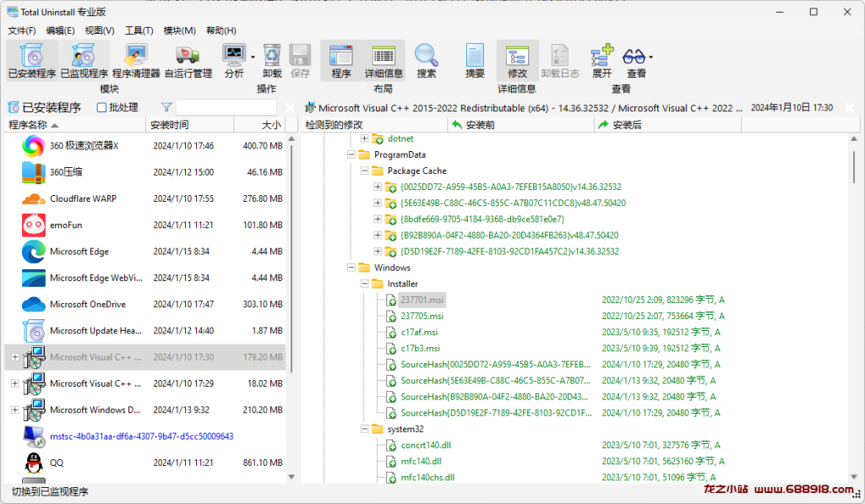Sort by 程序名称 column header
Screen dimensions: 865x504
(x=76, y=125)
